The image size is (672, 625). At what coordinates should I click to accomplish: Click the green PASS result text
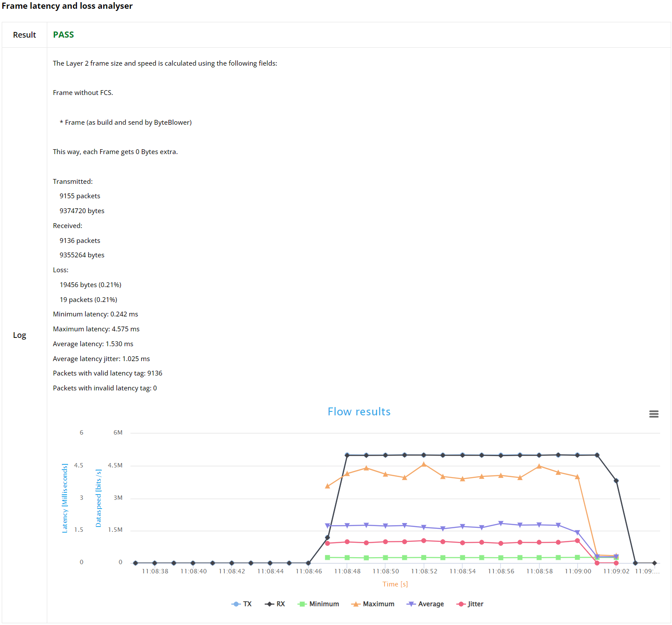[63, 35]
